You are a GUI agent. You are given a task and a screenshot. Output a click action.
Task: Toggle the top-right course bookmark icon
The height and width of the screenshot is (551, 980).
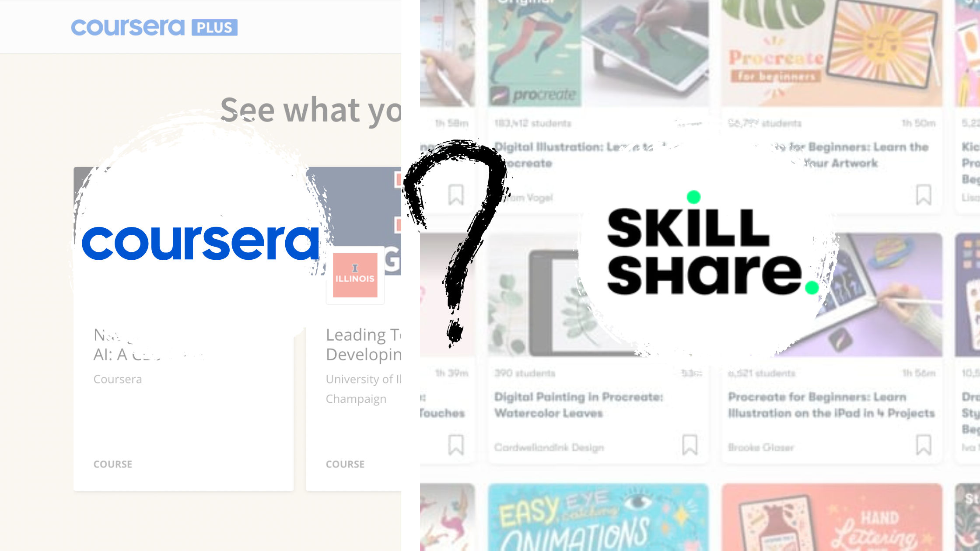[924, 195]
